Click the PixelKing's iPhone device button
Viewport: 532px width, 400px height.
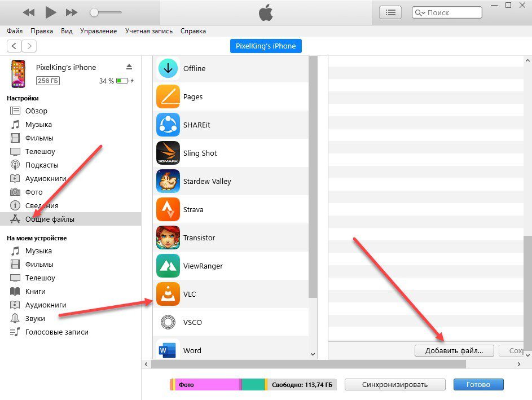pyautogui.click(x=266, y=46)
